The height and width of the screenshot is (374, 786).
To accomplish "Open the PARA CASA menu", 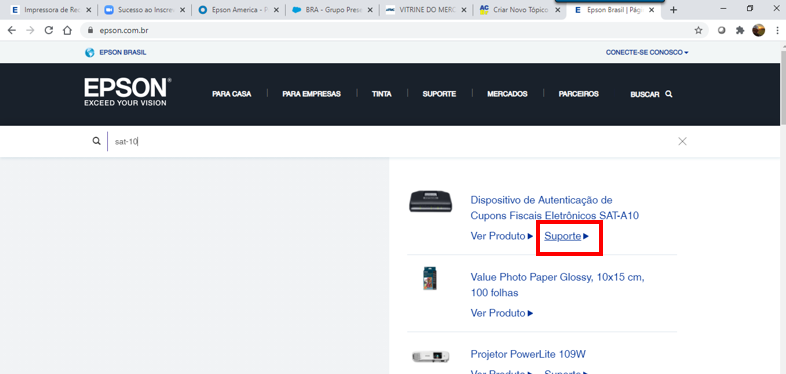I will pyautogui.click(x=232, y=94).
